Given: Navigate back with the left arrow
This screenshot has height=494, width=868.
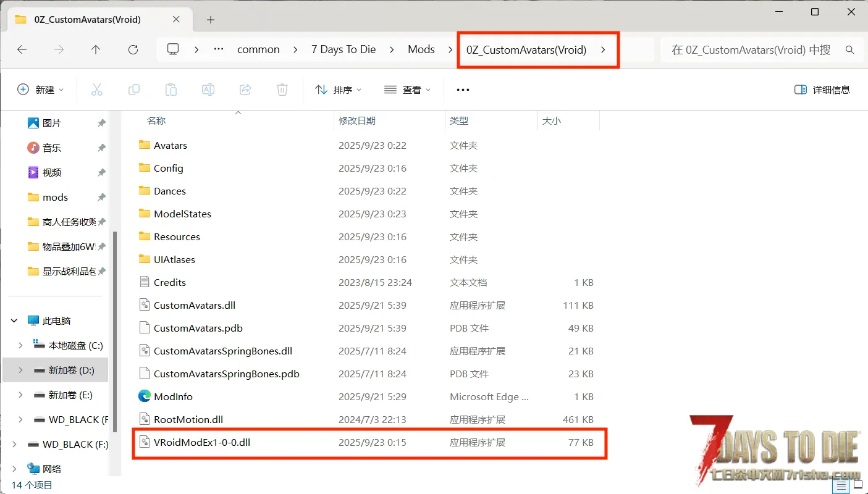Looking at the screenshot, I should pos(22,49).
